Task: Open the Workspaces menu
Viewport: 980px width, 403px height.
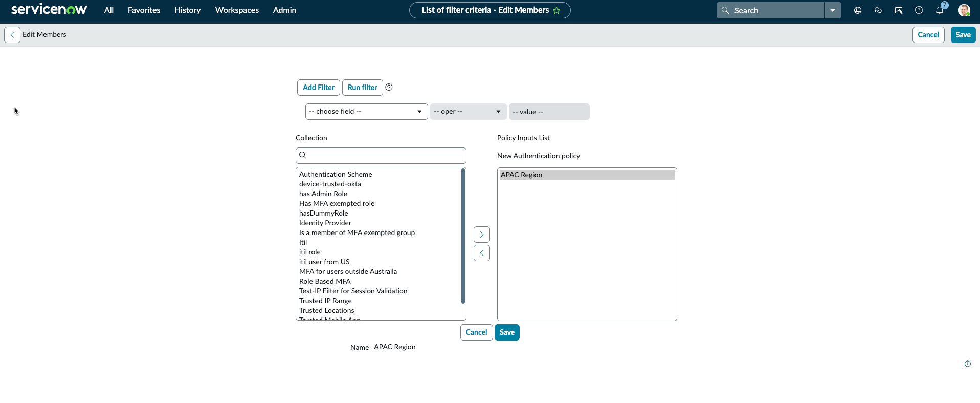Action: coord(237,10)
